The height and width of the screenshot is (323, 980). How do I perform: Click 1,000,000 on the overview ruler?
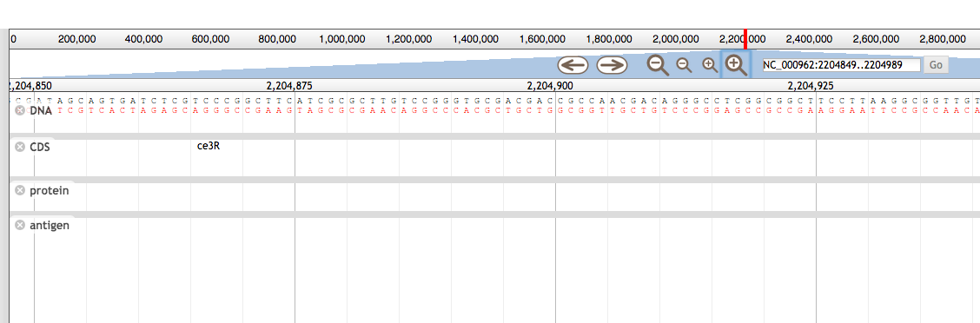[x=342, y=39]
